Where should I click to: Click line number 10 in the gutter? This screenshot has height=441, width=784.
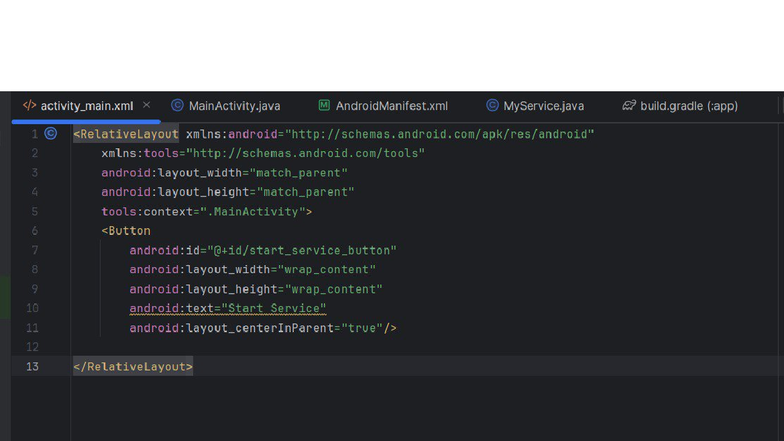coord(32,308)
